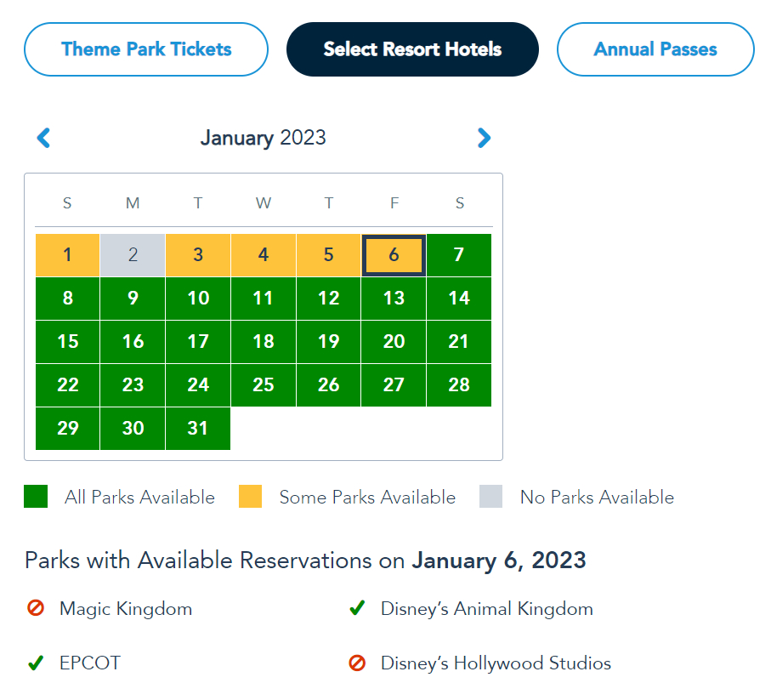This screenshot has height=700, width=771.
Task: Go to the previous month arrow
Action: click(44, 138)
